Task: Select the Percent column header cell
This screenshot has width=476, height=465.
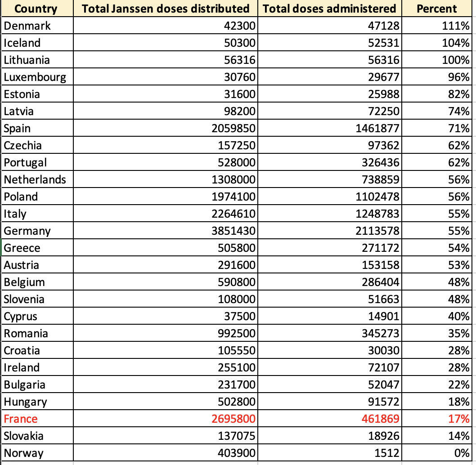Action: coord(436,9)
